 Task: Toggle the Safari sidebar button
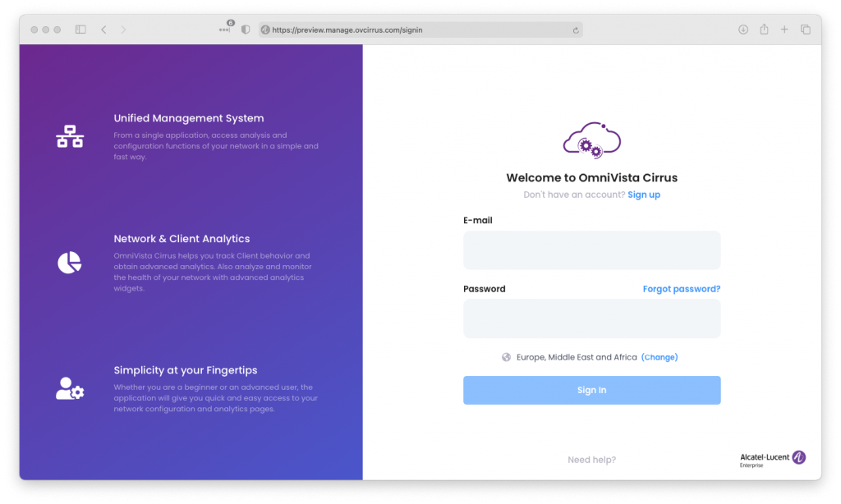(80, 30)
